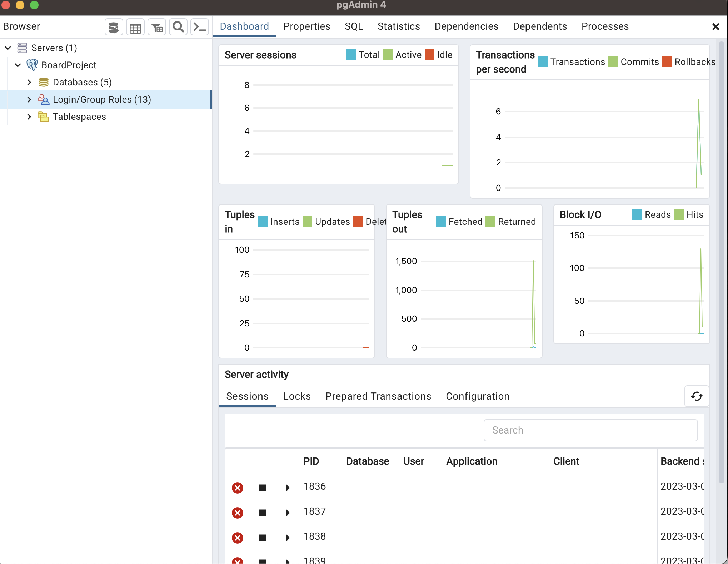This screenshot has height=564, width=728.
Task: Close the dashboard panel with X
Action: 715,27
